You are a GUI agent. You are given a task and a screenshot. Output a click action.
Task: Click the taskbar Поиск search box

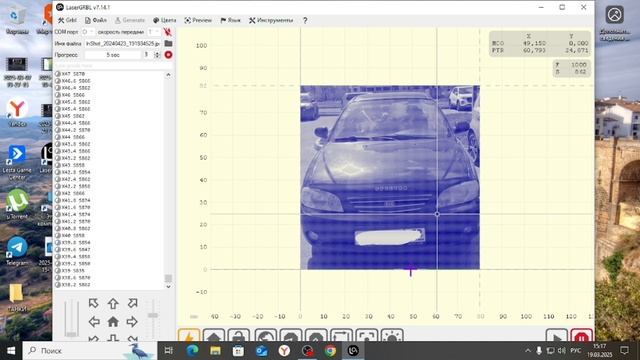click(90, 351)
